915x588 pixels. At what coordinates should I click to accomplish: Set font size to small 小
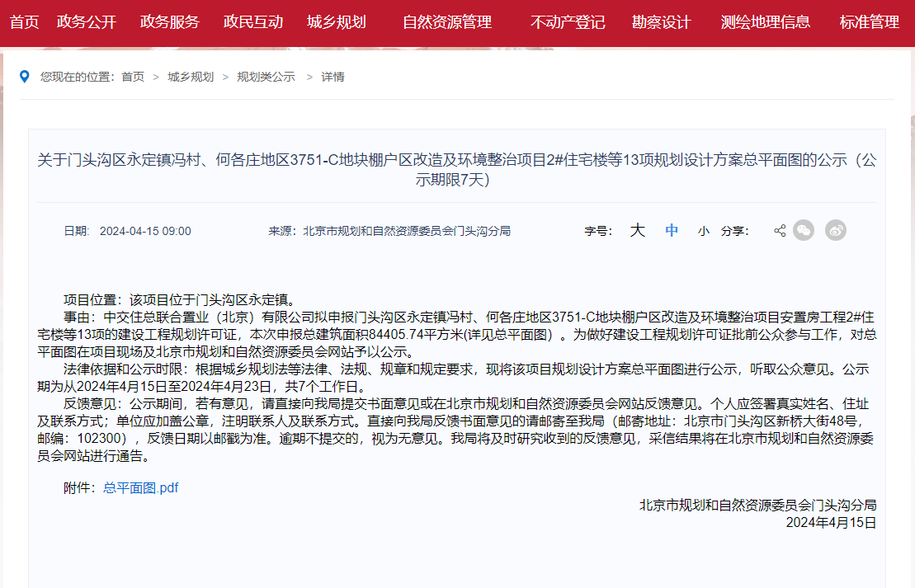704,231
